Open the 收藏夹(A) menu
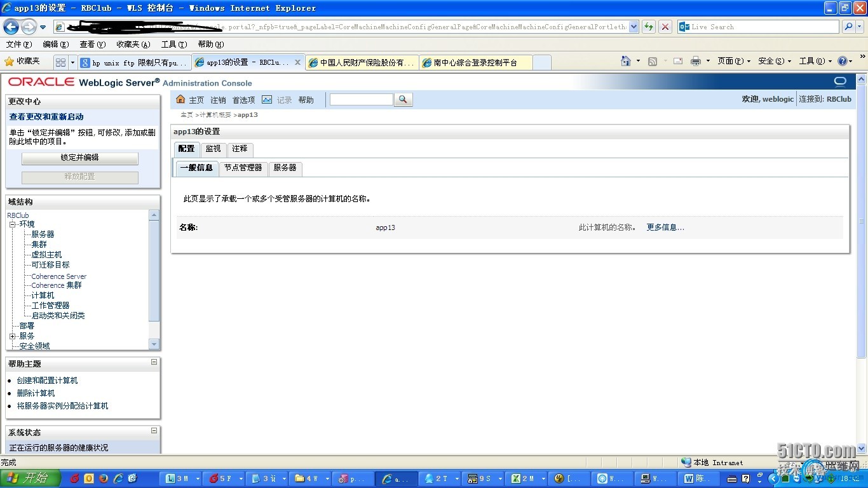 tap(133, 44)
